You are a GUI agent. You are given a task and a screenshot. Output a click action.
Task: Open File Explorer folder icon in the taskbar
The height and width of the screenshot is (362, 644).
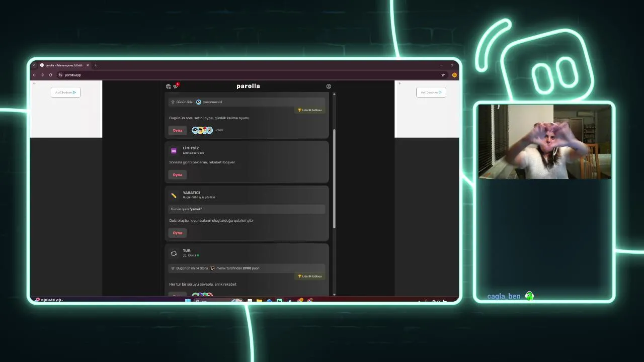pyautogui.click(x=259, y=301)
